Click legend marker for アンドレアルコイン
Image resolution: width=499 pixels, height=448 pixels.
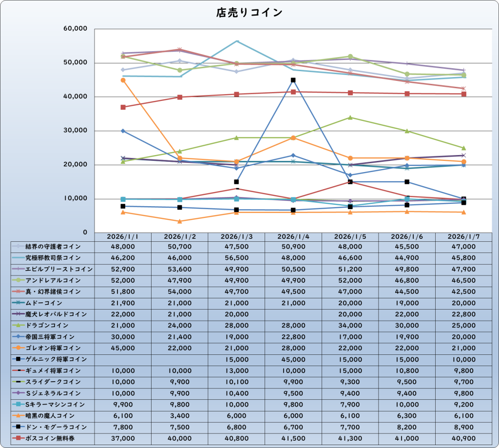(19, 280)
